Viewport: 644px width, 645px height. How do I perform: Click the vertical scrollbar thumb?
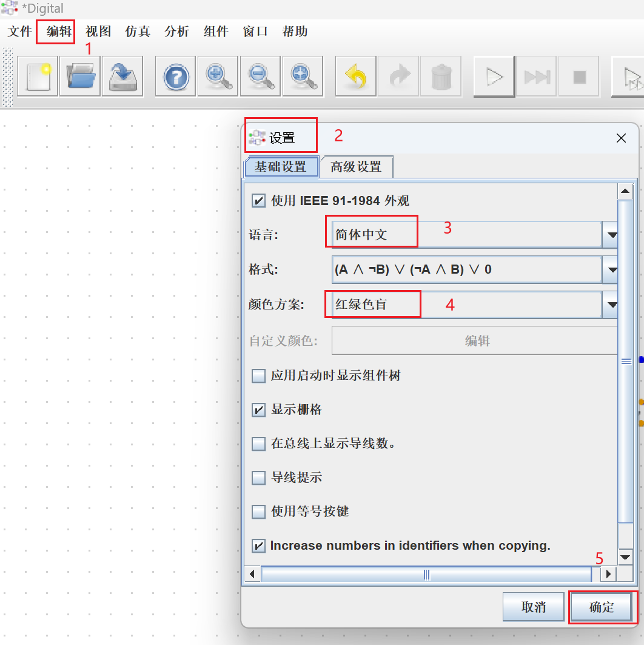(626, 361)
